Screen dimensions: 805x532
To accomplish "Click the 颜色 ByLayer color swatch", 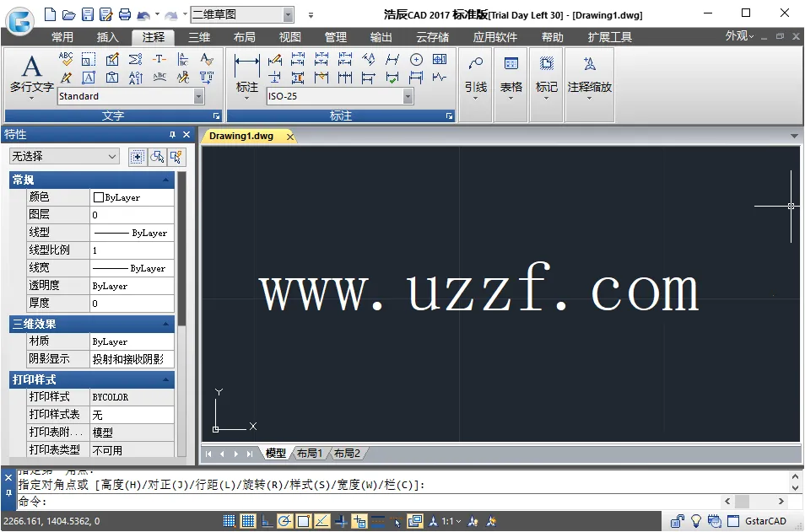I will click(x=99, y=197).
